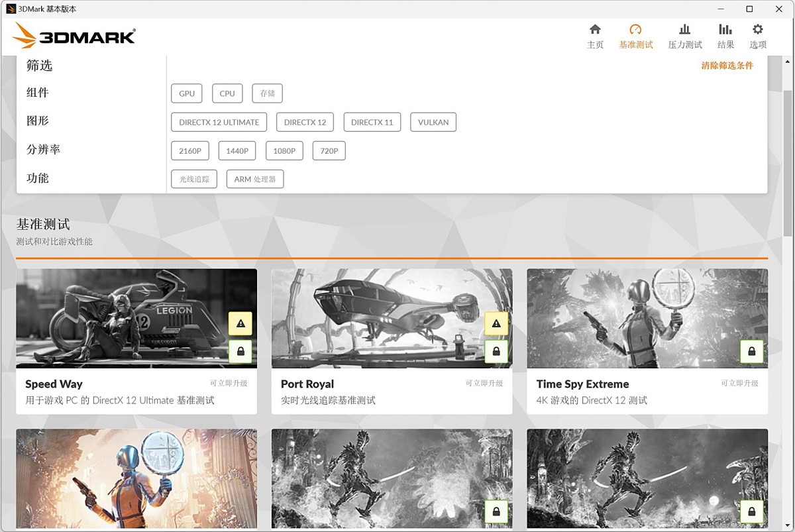795x532 pixels.
Task: Enable the ARM 处理器 feature filter
Action: pyautogui.click(x=254, y=179)
